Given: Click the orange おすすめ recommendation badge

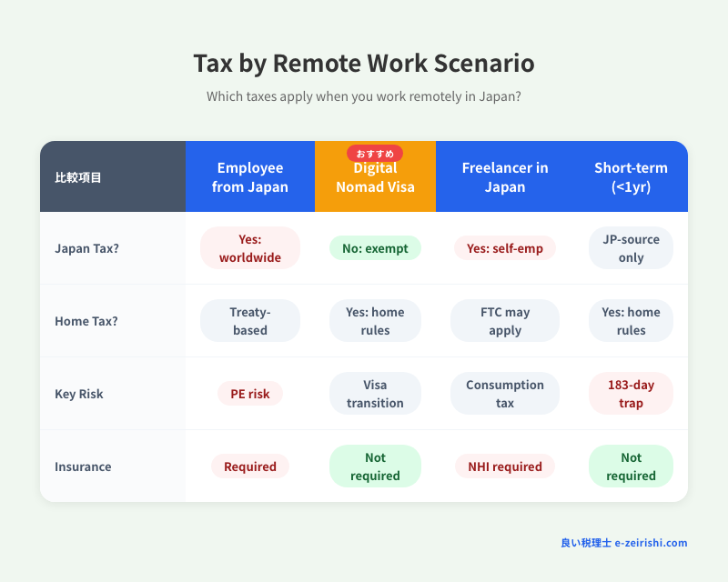Looking at the screenshot, I should (x=375, y=153).
